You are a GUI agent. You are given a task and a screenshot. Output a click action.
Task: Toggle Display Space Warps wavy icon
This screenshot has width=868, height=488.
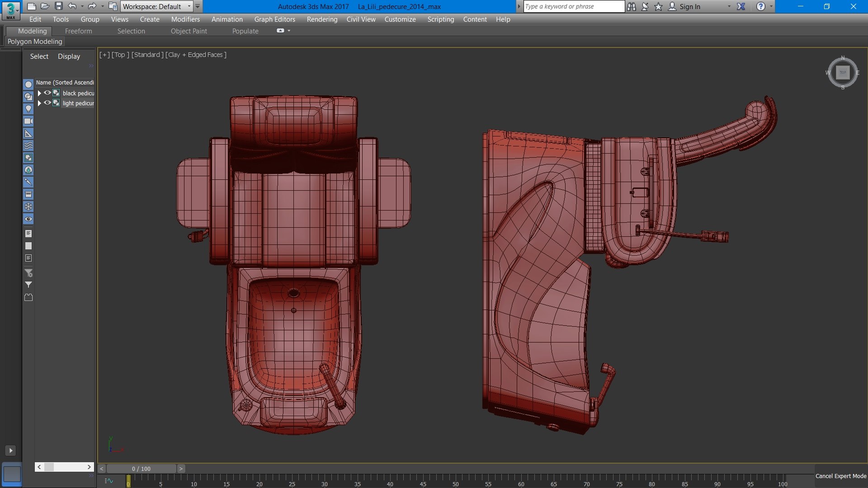pos(28,145)
